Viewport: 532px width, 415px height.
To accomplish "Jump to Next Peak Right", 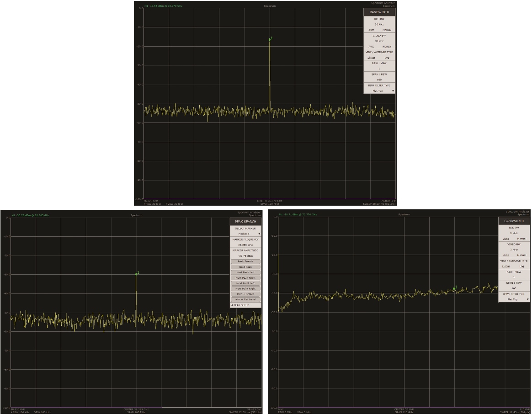I will click(246, 278).
